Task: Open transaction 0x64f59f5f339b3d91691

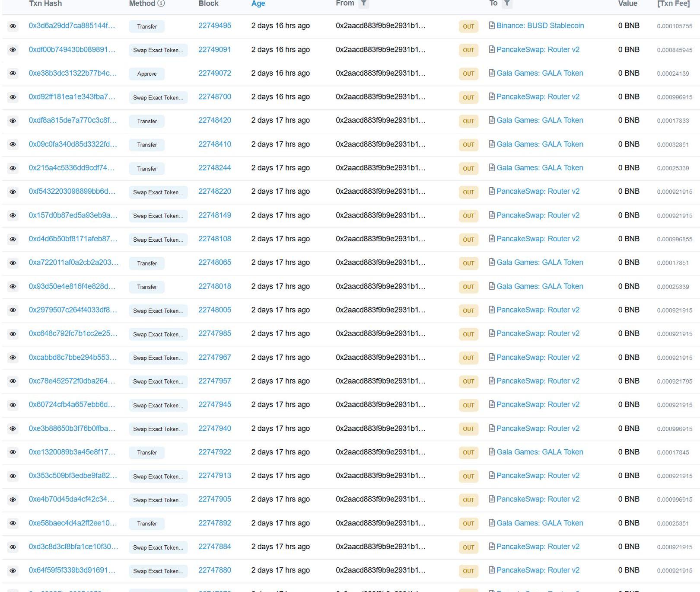Action: click(72, 570)
